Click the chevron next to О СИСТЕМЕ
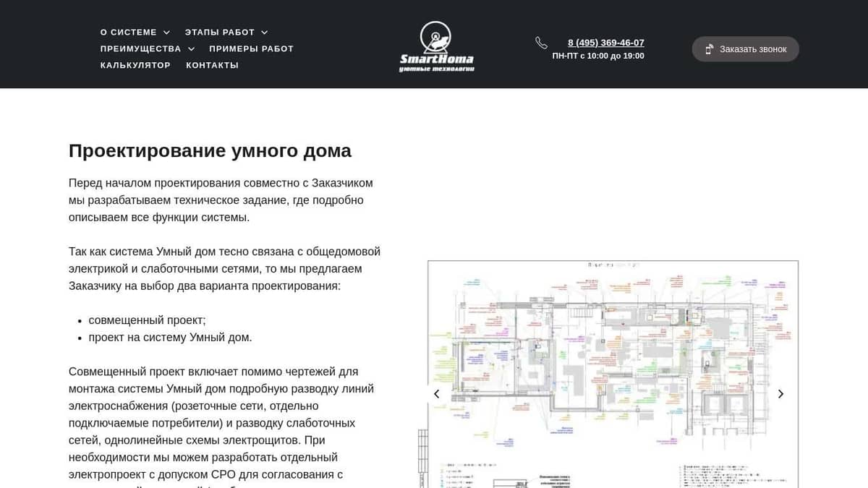 [x=166, y=32]
